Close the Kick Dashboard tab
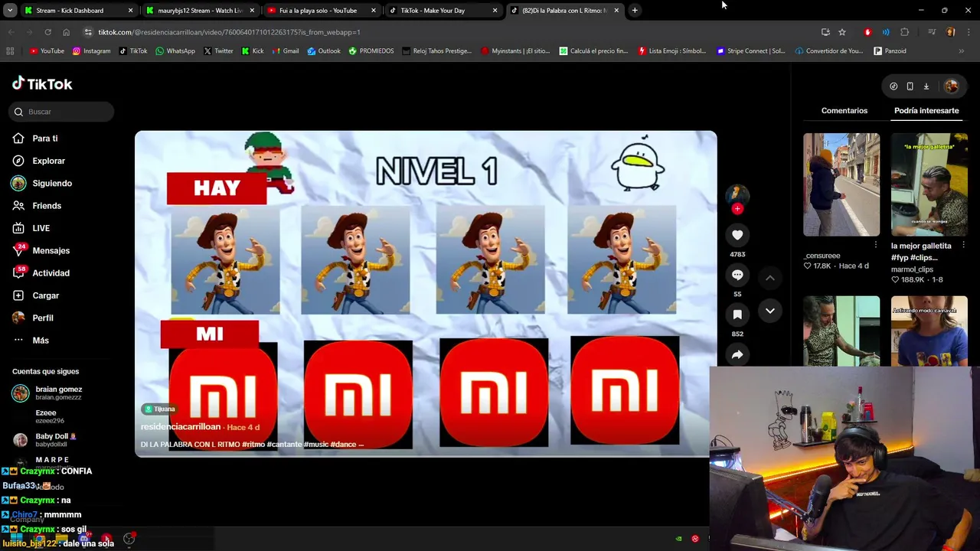This screenshot has width=980, height=551. point(130,11)
